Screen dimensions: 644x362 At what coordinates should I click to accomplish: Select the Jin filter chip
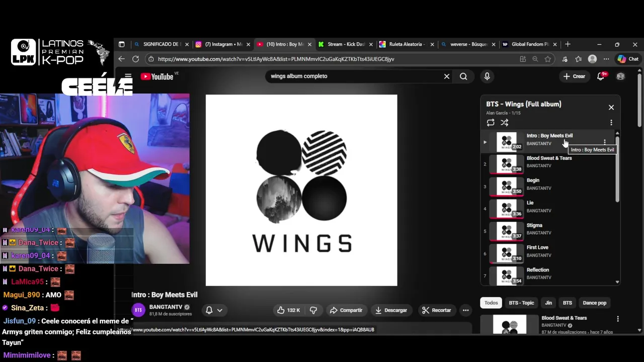(x=548, y=303)
